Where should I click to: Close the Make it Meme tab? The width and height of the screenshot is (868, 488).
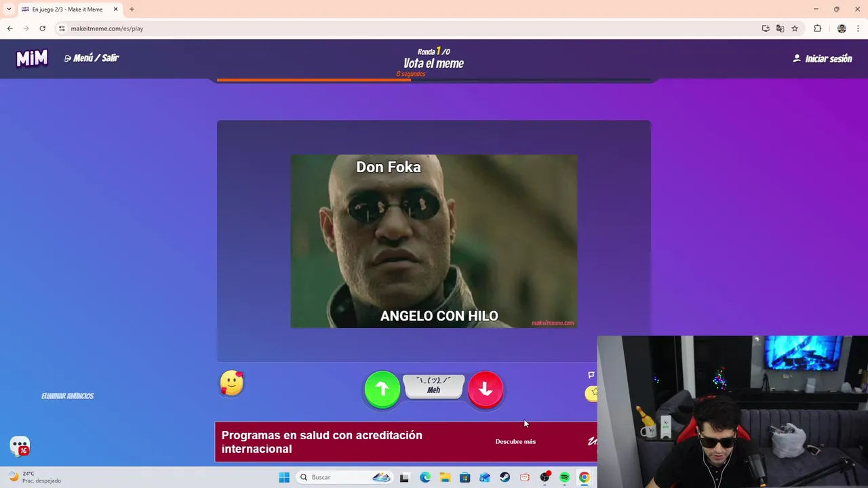[x=115, y=9]
